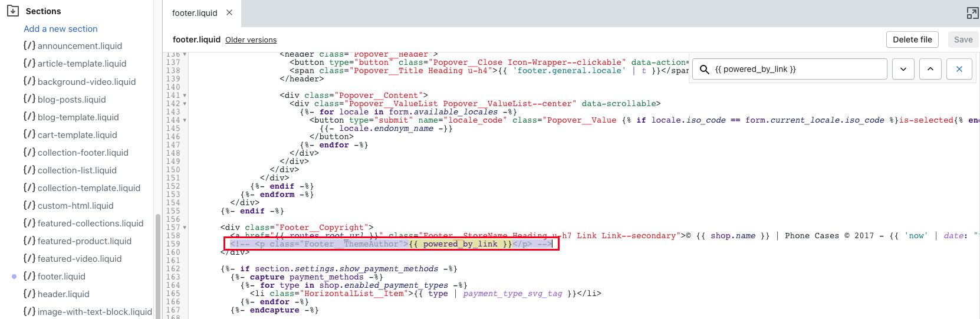
Task: Fold code at line 142
Action: [x=185, y=104]
